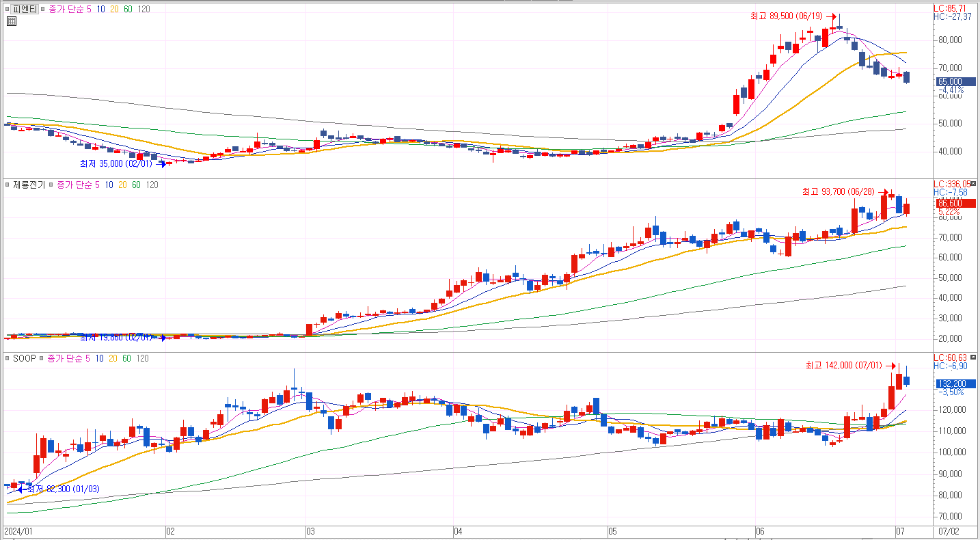Click the 종가 단순 indicator marker in 피엔티 panel
The height and width of the screenshot is (540, 980).
click(x=44, y=9)
